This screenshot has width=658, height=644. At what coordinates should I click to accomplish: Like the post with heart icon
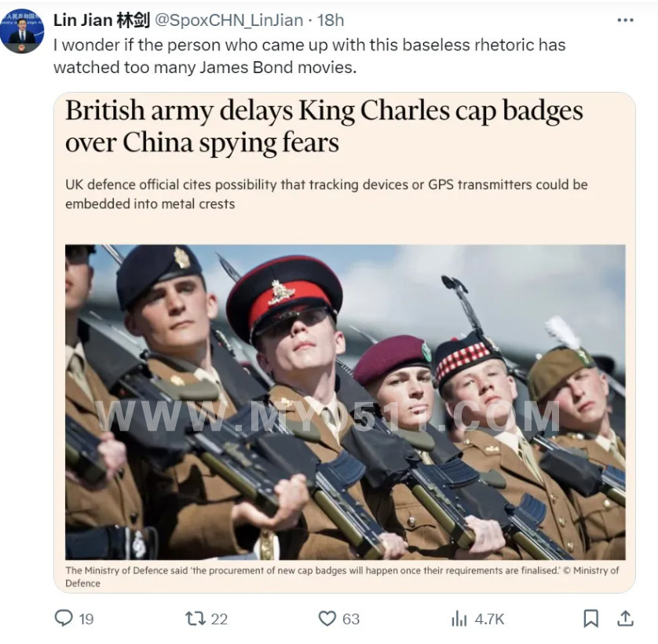(327, 618)
